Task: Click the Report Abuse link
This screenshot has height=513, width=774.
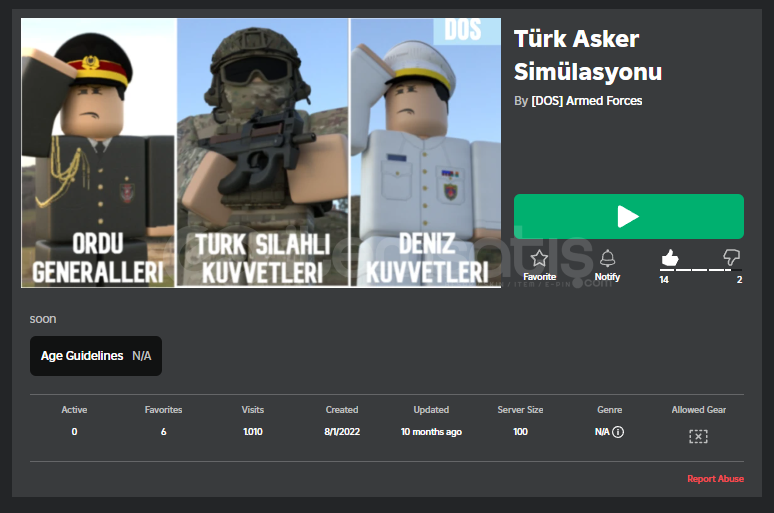Action: (x=715, y=478)
